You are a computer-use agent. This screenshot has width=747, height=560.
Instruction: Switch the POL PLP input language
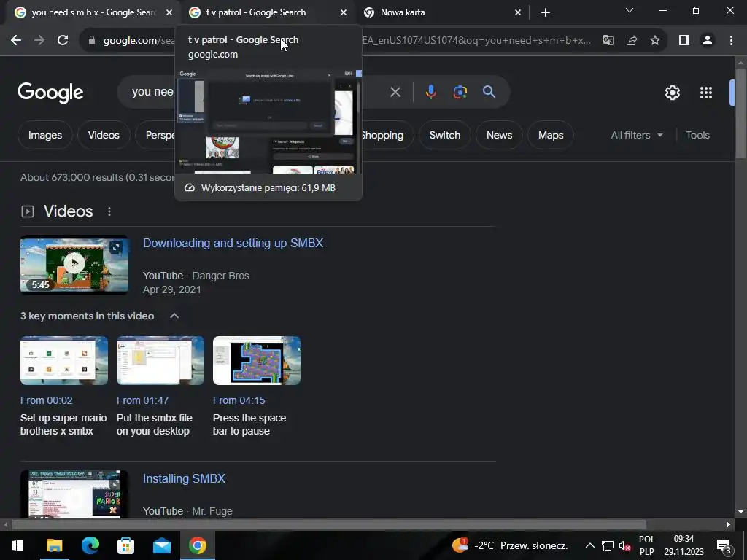[646, 545]
